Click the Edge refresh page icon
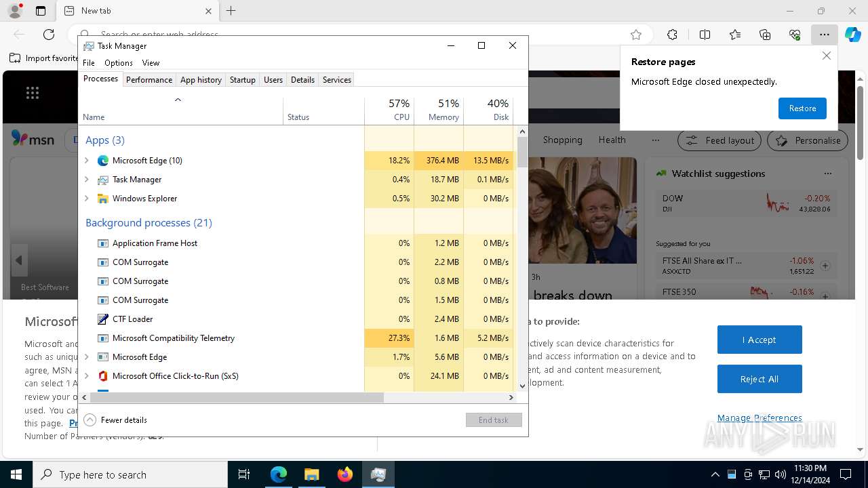 coord(49,35)
